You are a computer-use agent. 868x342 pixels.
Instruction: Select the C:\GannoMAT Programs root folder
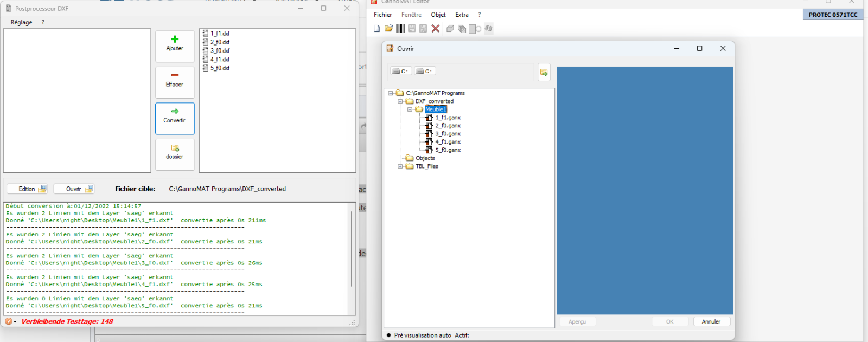pos(435,93)
